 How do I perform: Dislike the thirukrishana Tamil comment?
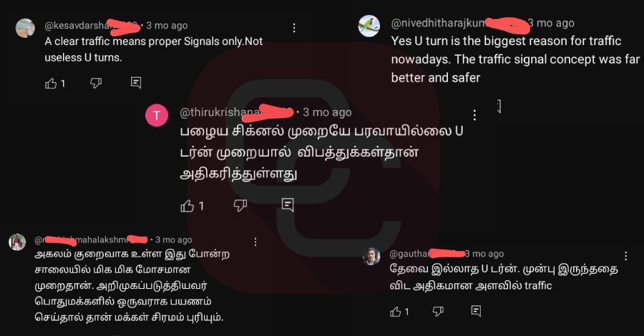click(x=240, y=205)
